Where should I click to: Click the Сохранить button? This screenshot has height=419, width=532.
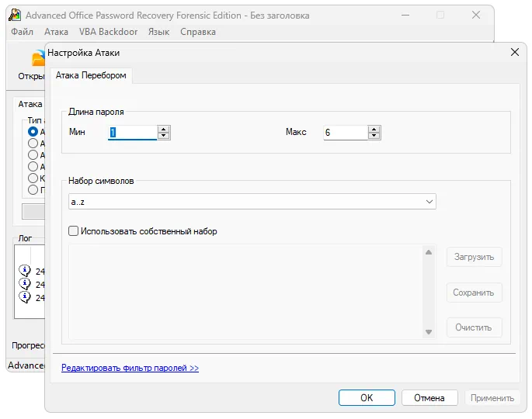tap(474, 293)
